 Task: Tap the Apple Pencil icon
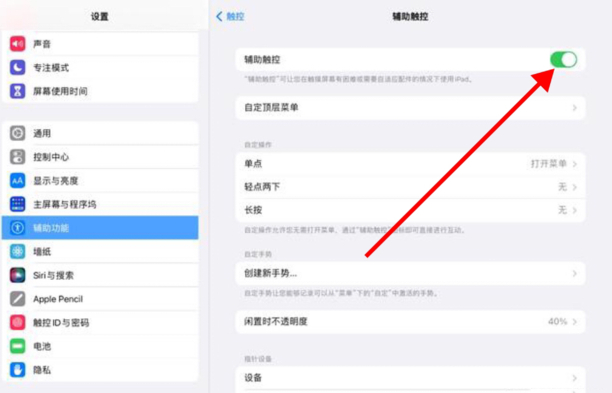[17, 299]
